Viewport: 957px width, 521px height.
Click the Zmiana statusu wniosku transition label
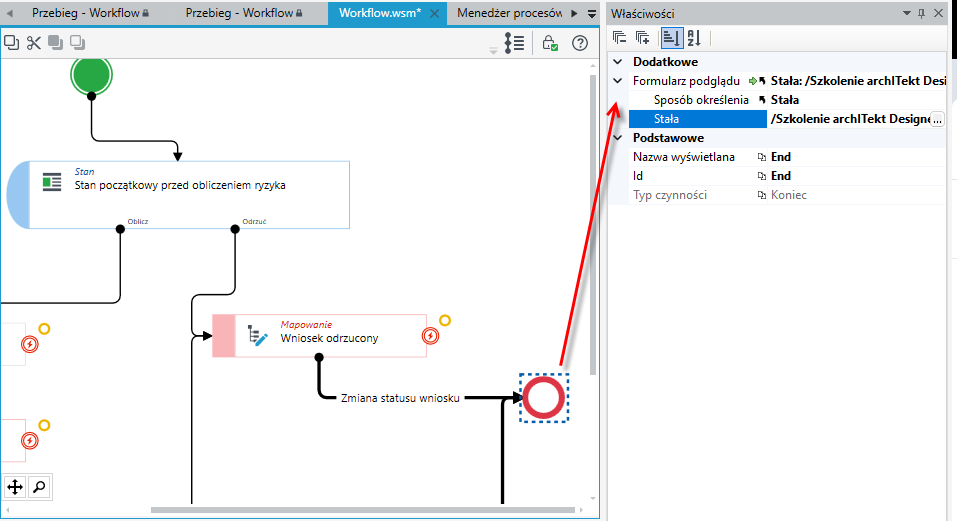400,398
